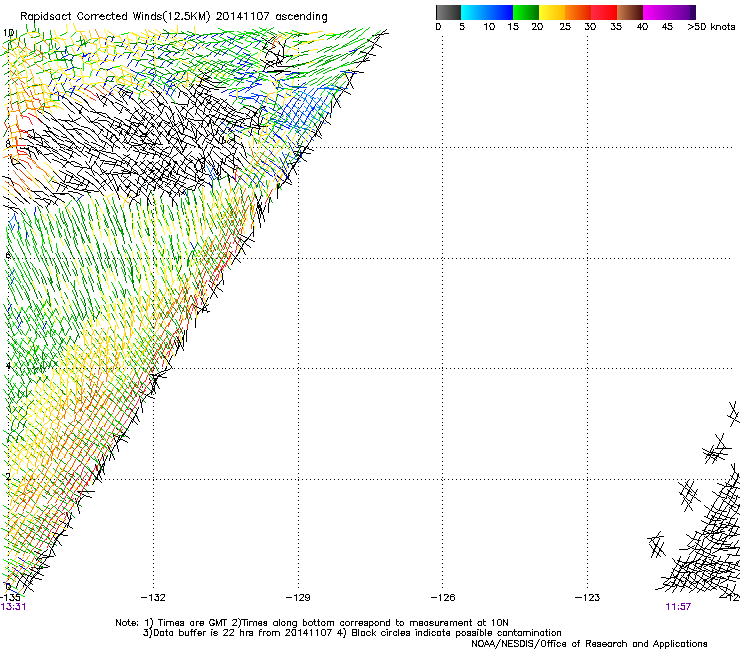Viewport: 740px width, 650px height.
Task: Click the longitude label -129
Action: (x=298, y=598)
